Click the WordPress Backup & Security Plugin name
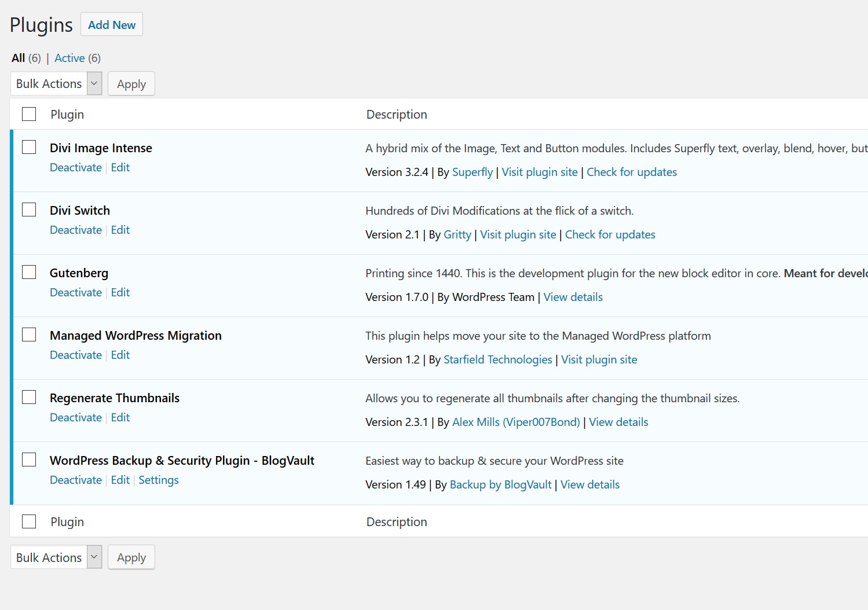 click(182, 461)
